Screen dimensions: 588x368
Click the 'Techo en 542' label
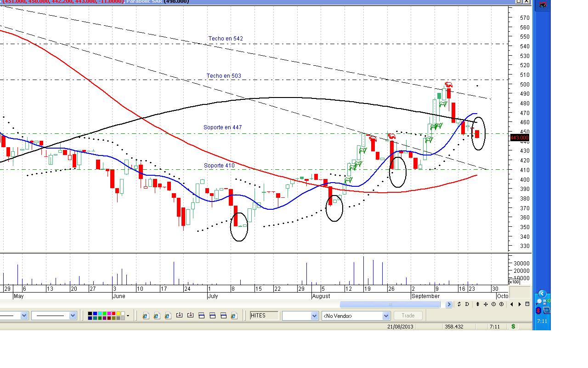[x=226, y=39]
